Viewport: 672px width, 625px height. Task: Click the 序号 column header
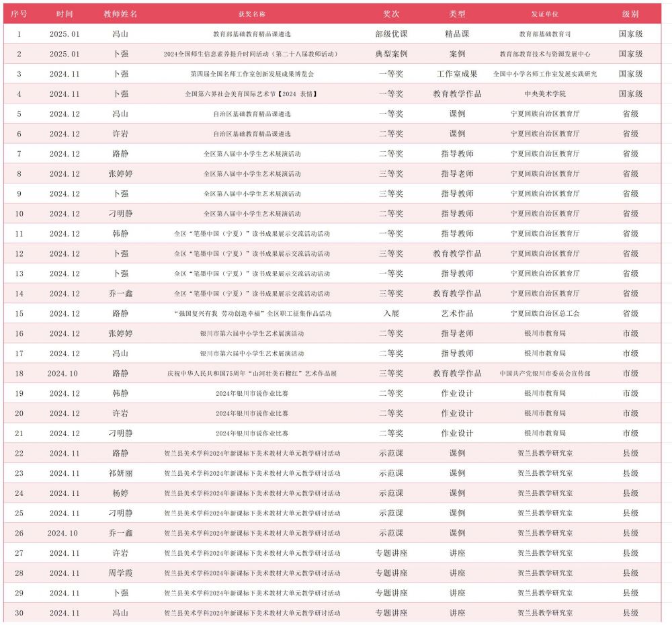tap(19, 14)
